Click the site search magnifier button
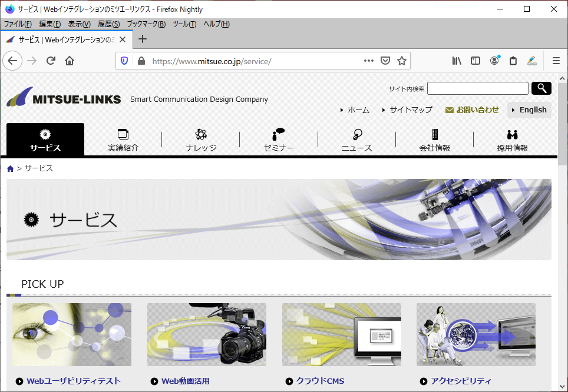The width and height of the screenshot is (568, 392). [541, 88]
